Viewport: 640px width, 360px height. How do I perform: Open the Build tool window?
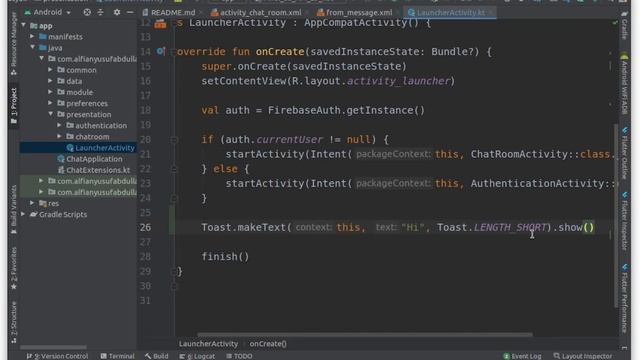click(156, 356)
